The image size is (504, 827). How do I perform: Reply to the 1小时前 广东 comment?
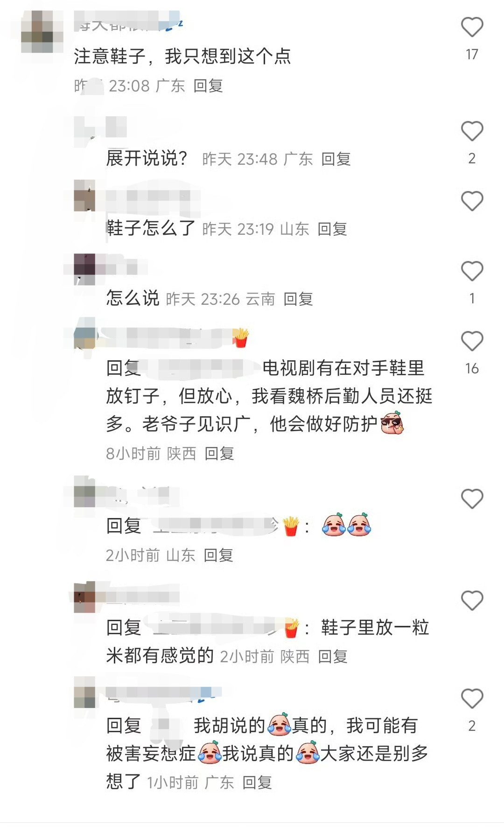257,783
